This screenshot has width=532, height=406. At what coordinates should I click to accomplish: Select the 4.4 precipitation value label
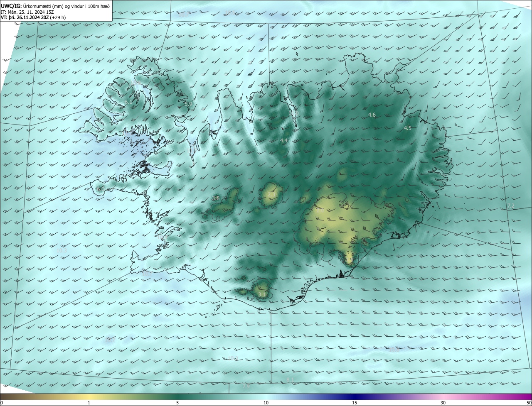click(x=283, y=141)
